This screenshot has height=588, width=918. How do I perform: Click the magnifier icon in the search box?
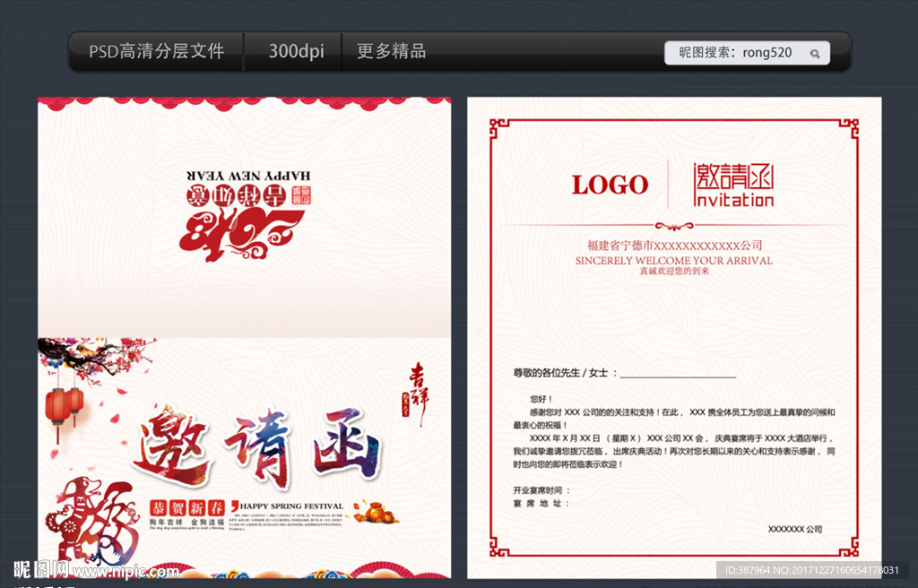click(x=814, y=54)
